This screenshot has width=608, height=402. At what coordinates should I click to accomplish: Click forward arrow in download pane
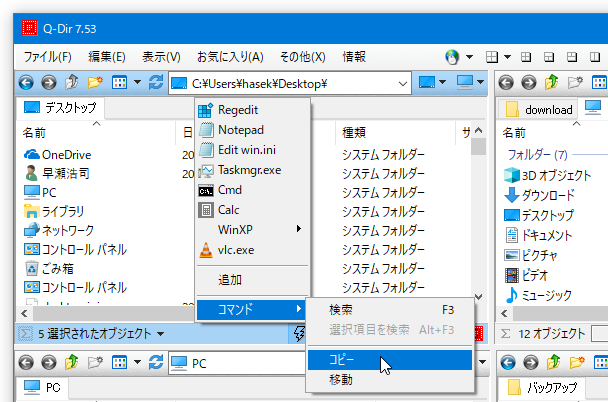(529, 83)
